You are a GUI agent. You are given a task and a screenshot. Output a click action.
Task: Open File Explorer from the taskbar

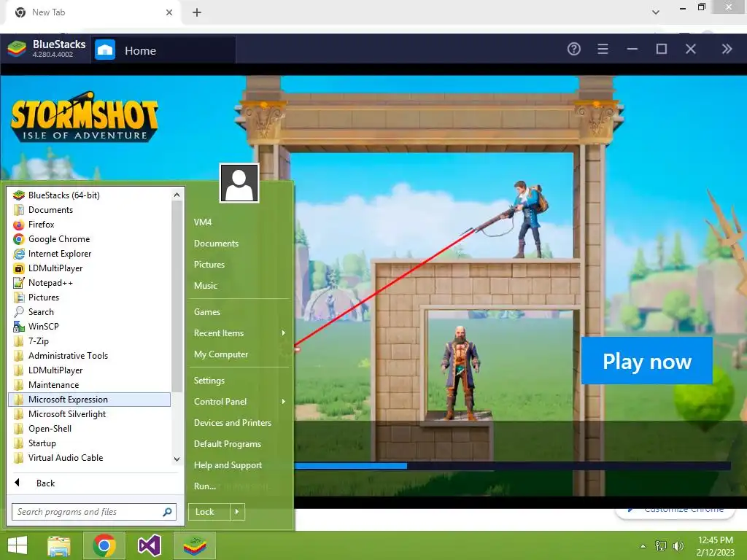click(59, 545)
